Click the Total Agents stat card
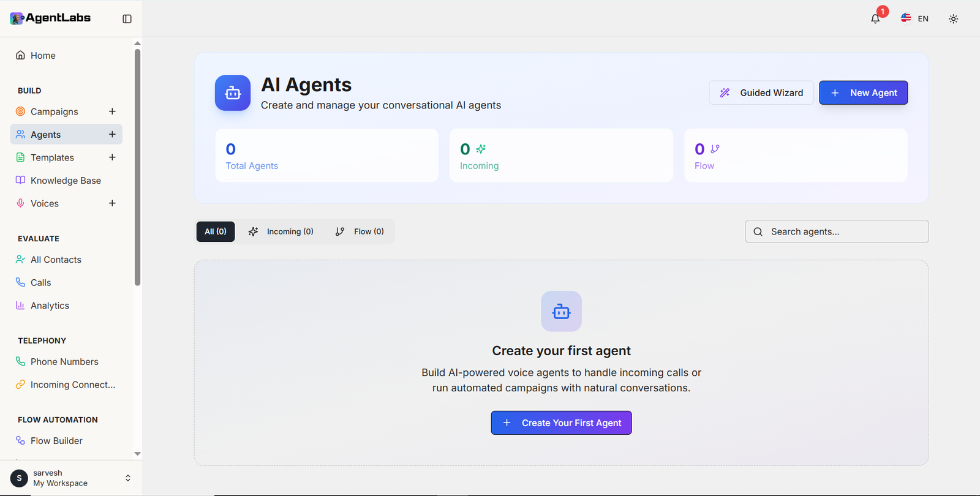 point(327,156)
